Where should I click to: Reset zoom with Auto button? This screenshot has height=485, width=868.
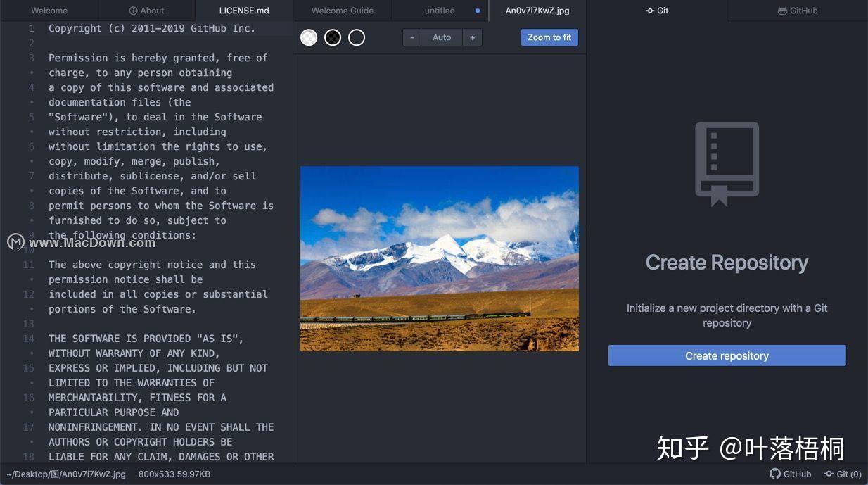click(442, 37)
